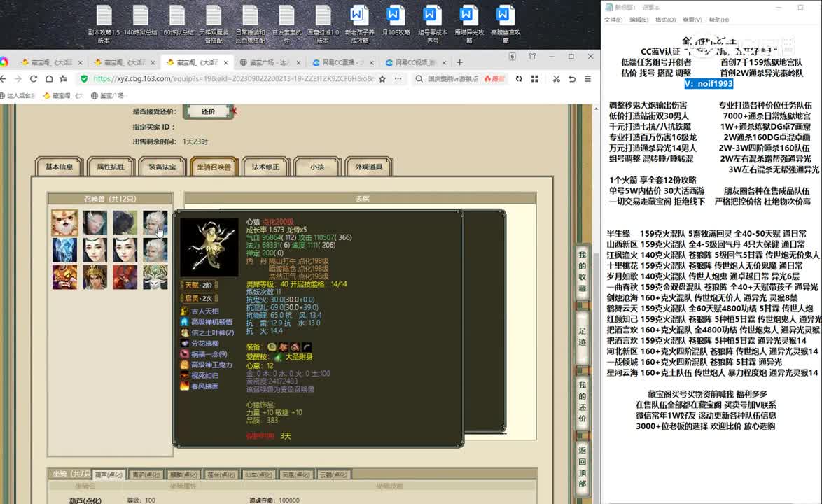Bookmark page with address bar star
Screen dimensions: 822x504
(x=382, y=78)
